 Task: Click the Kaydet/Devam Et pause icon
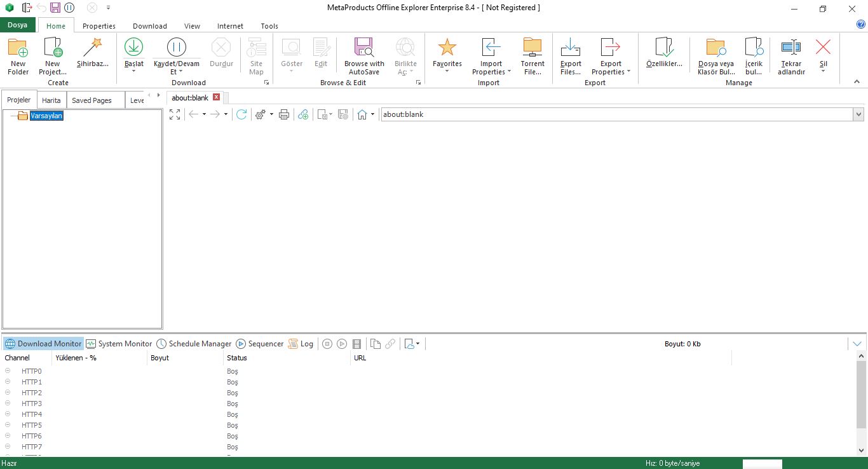177,47
